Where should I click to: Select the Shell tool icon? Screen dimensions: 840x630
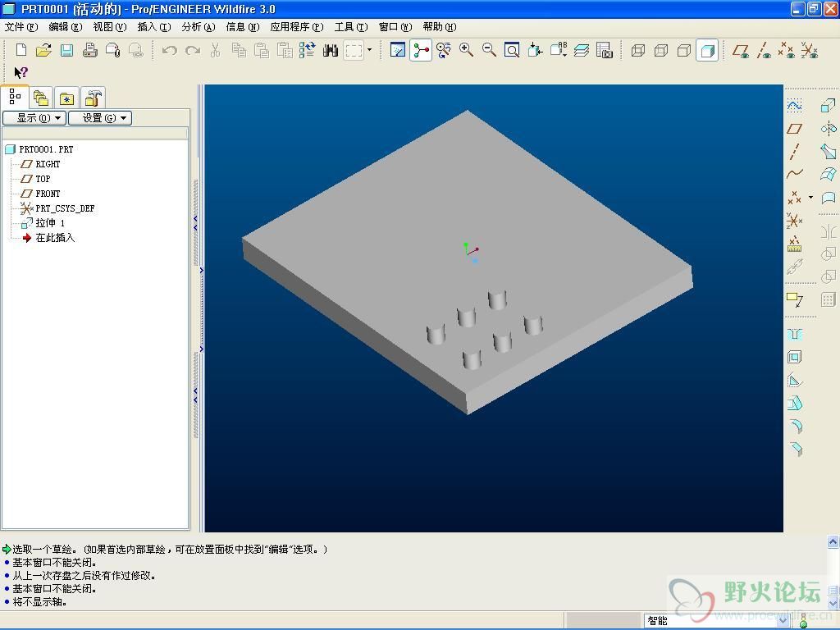point(794,358)
